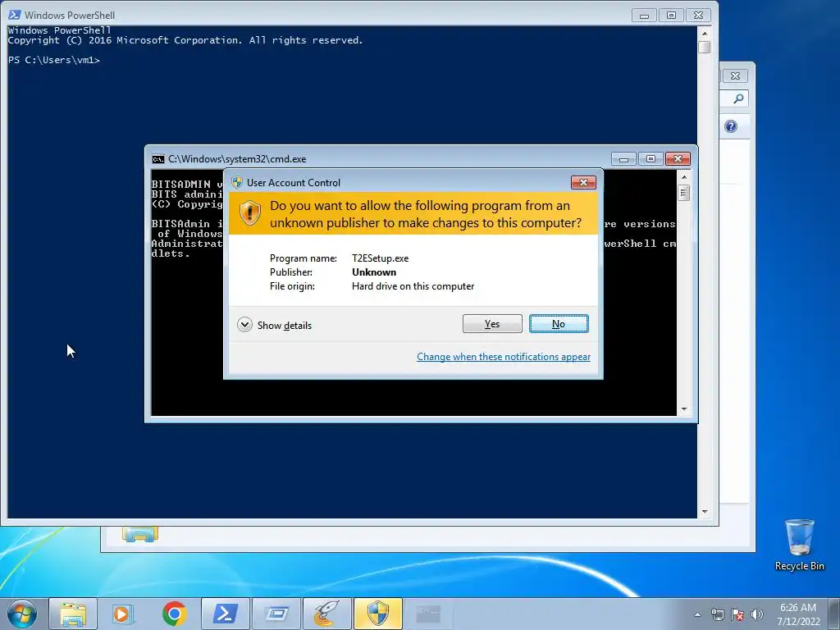
Task: Open Change when these notifications appear link
Action: (x=504, y=357)
